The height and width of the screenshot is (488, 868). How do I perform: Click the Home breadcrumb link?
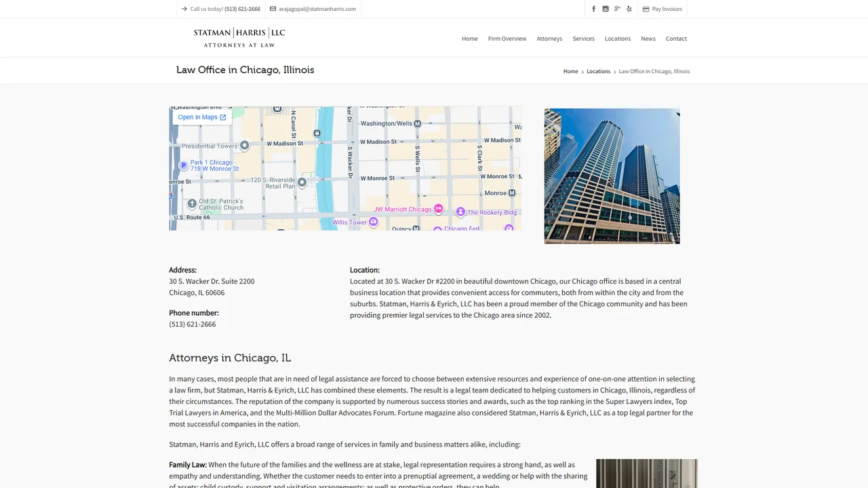571,71
